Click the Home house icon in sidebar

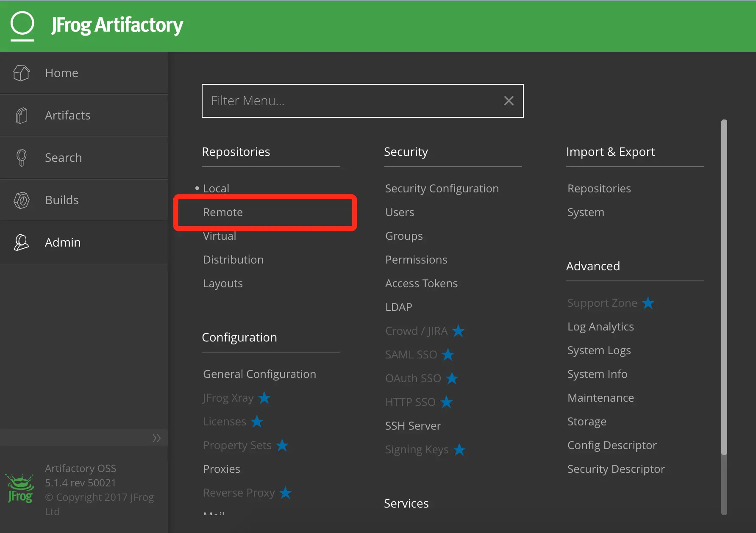[21, 73]
